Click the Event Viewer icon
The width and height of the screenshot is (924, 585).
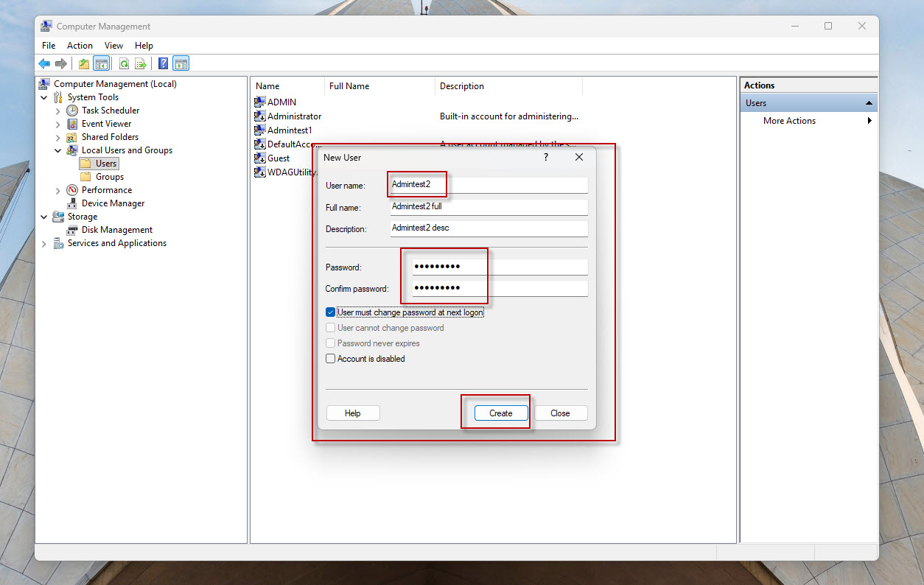tap(72, 124)
